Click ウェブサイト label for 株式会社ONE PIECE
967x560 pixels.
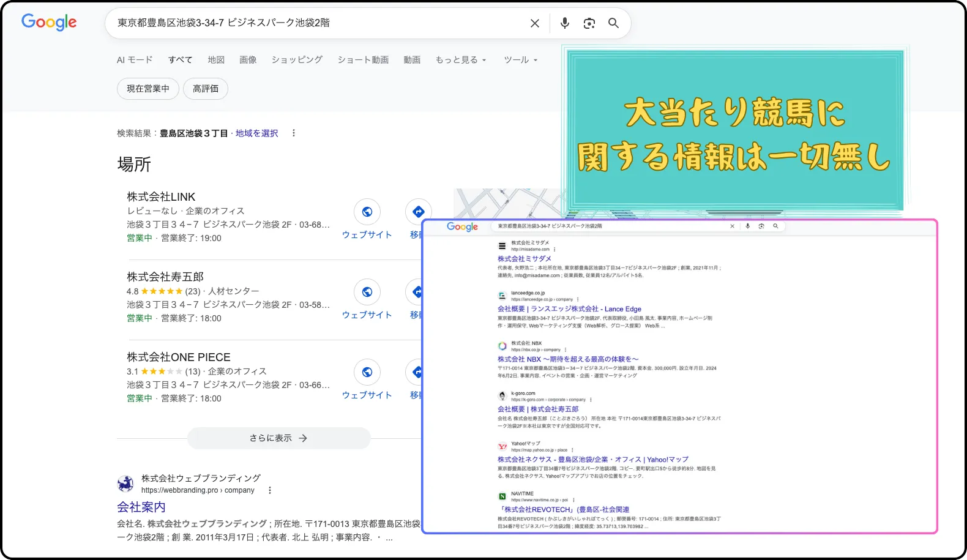(367, 395)
